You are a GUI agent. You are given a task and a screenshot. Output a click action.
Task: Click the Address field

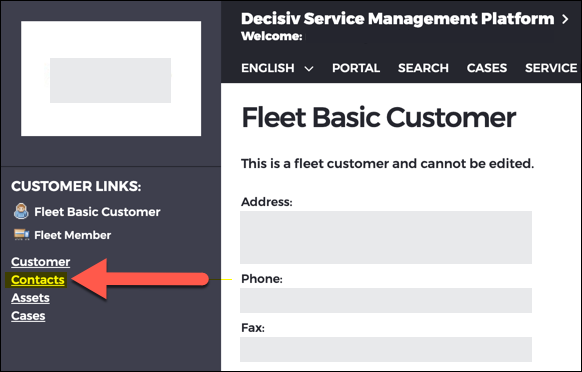point(386,237)
